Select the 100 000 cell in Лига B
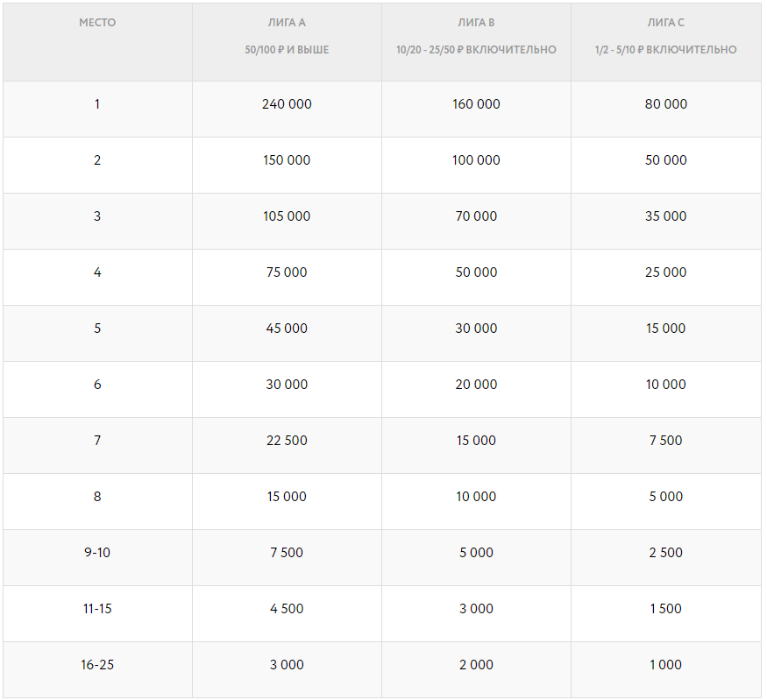 (x=476, y=160)
